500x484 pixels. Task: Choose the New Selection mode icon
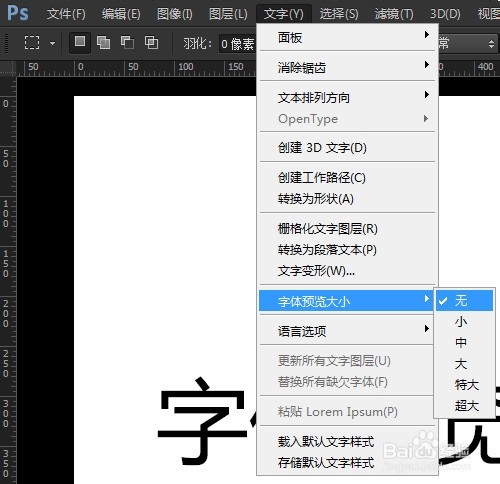coord(80,42)
